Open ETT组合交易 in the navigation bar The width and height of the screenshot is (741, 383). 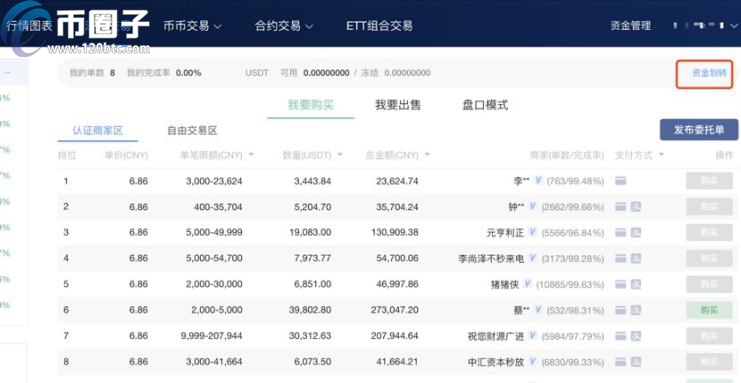pos(379,26)
